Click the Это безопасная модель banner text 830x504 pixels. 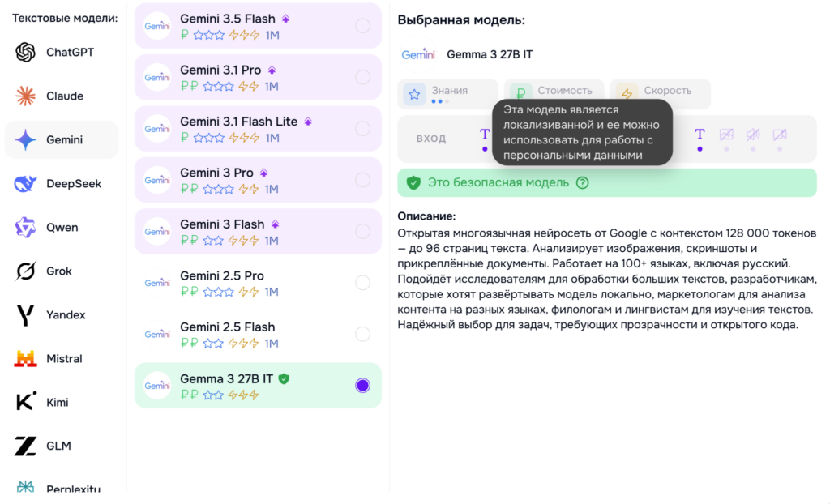(x=498, y=182)
